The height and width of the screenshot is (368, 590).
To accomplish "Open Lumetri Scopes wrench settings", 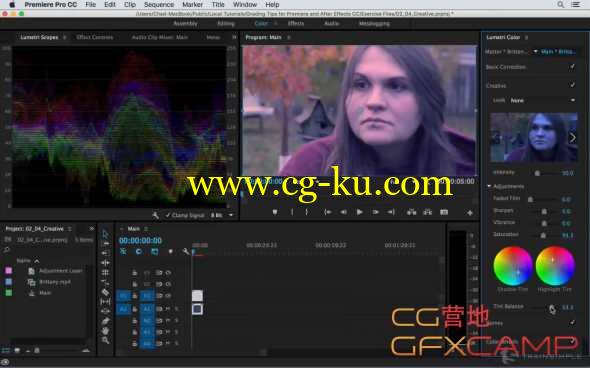I will pos(155,215).
